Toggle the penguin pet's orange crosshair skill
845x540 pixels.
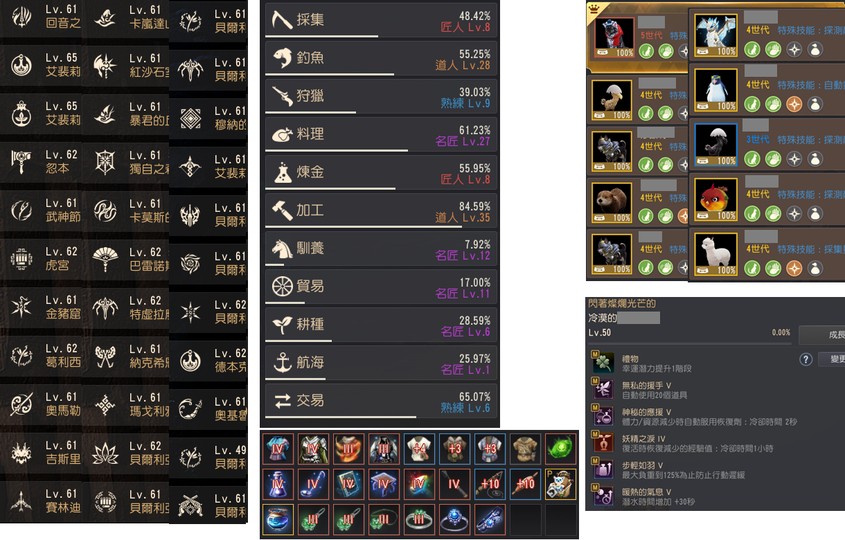click(794, 104)
